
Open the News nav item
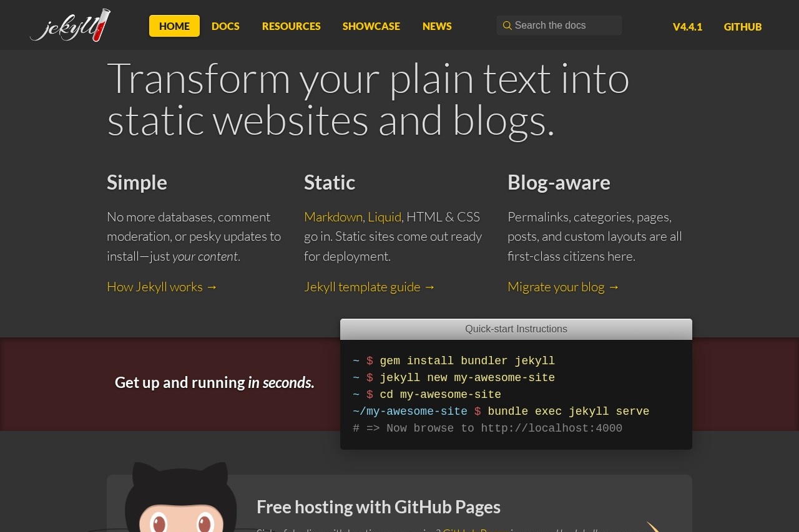437,26
